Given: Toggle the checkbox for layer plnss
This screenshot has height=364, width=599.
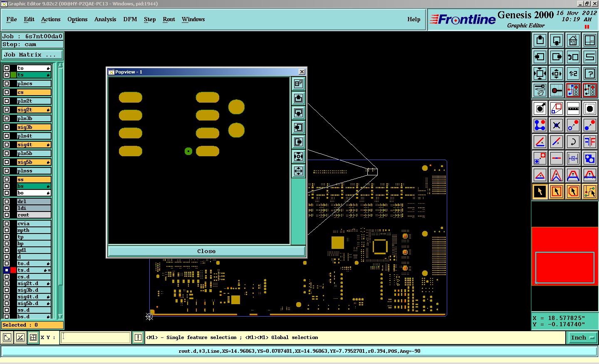Looking at the screenshot, I should click(7, 171).
